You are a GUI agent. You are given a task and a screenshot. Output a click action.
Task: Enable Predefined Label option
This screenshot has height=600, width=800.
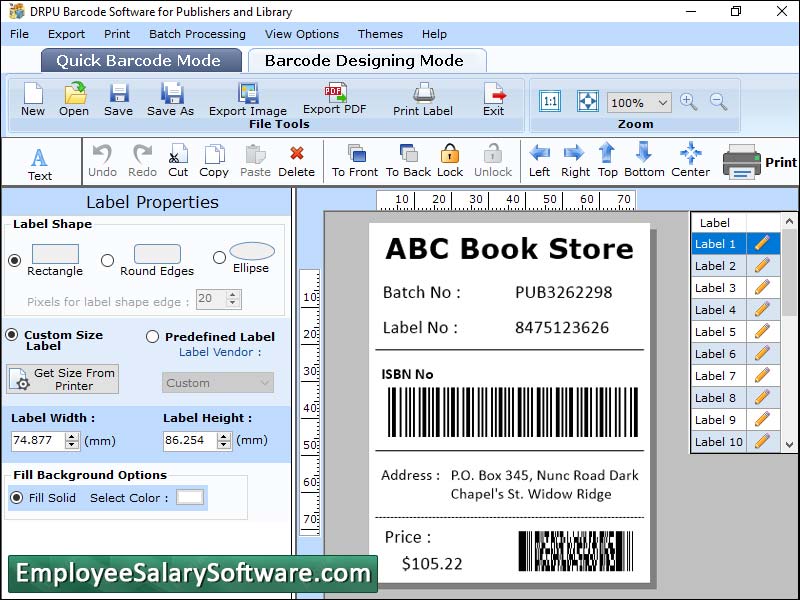click(150, 337)
